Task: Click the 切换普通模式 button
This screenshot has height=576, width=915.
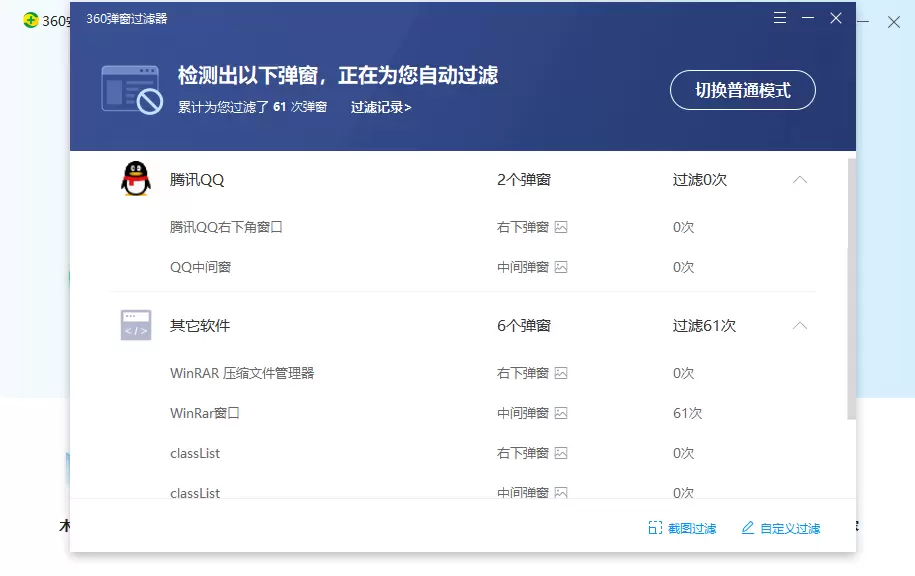Action: pos(742,90)
